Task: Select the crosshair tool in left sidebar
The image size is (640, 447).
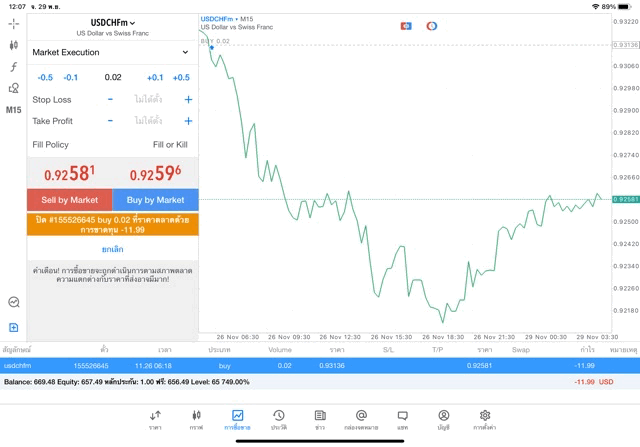Action: click(13, 24)
